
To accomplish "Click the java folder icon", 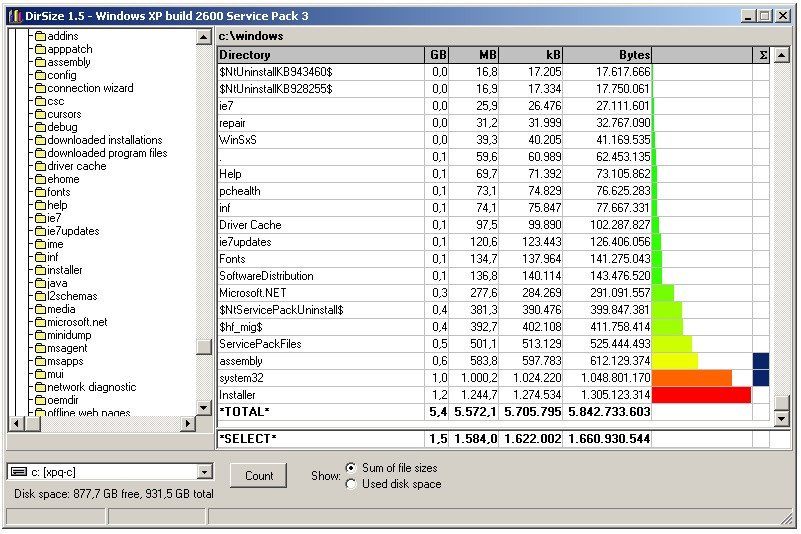I will tap(40, 283).
